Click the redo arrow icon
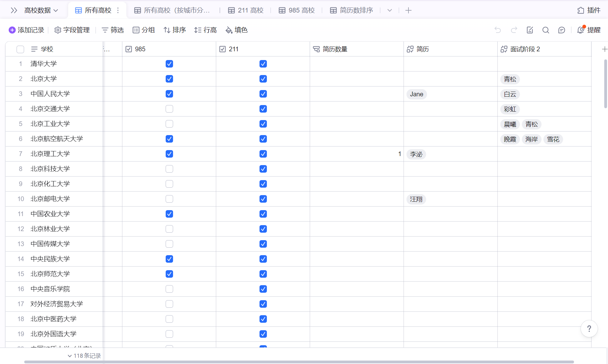Image resolution: width=608 pixels, height=364 pixels. (514, 30)
